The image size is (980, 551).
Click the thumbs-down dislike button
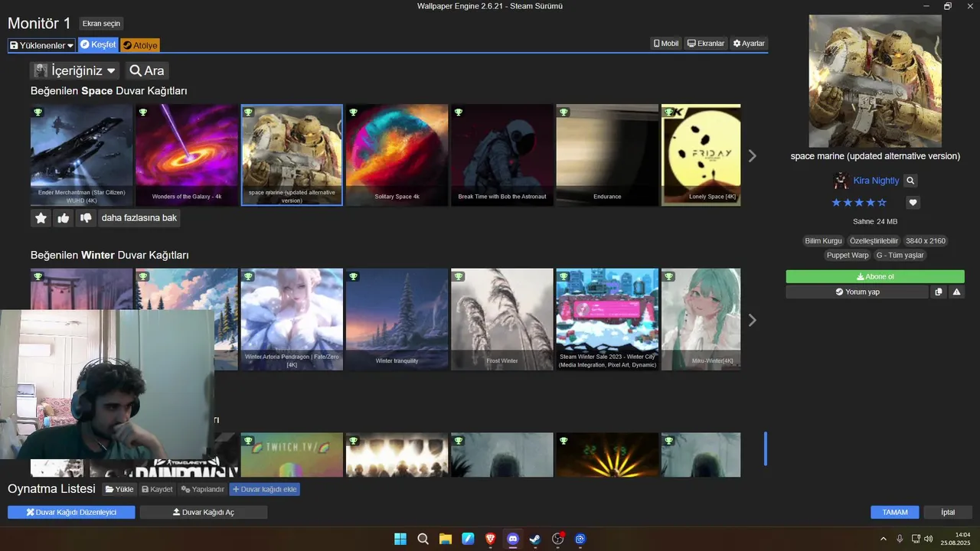pos(86,218)
